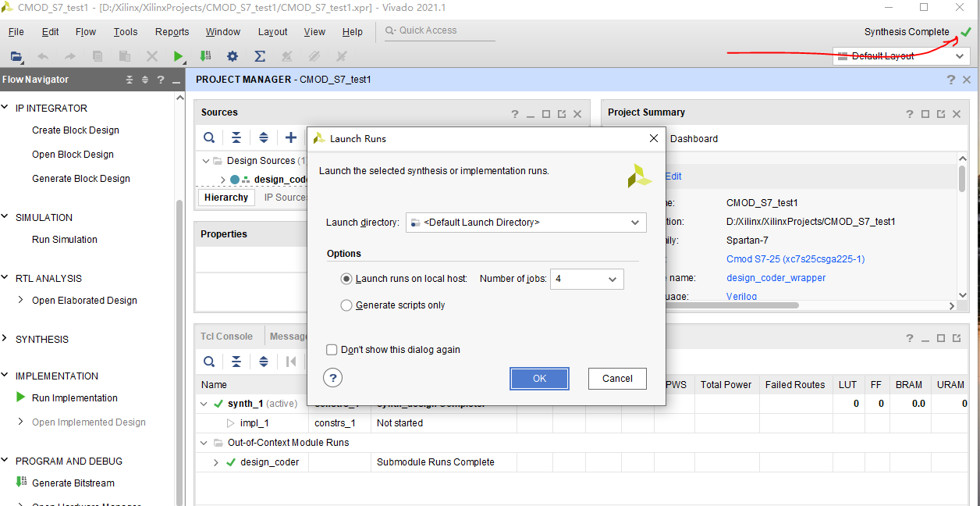Click the Redo arrow in the toolbar
Viewport: 980px width, 506px height.
pos(70,56)
